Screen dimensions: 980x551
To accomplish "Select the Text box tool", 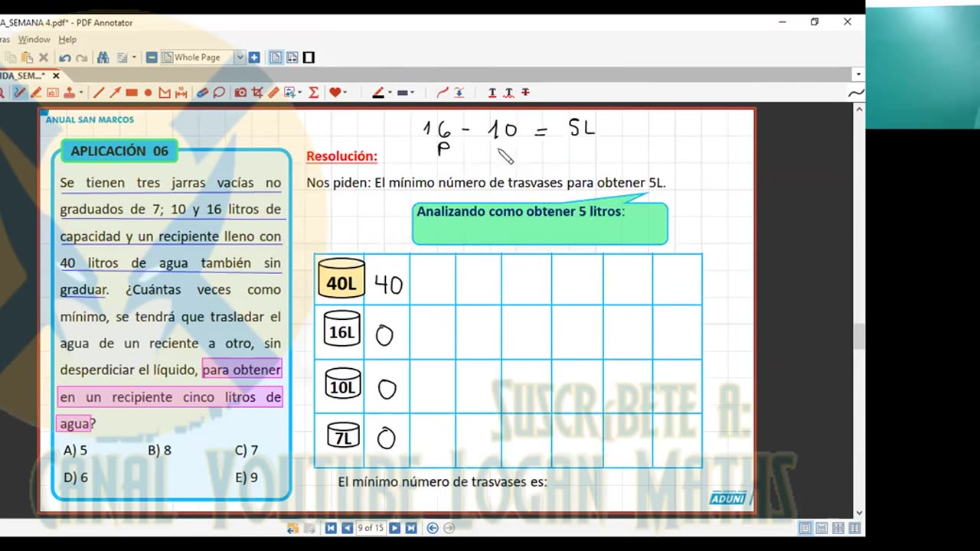I will [53, 93].
